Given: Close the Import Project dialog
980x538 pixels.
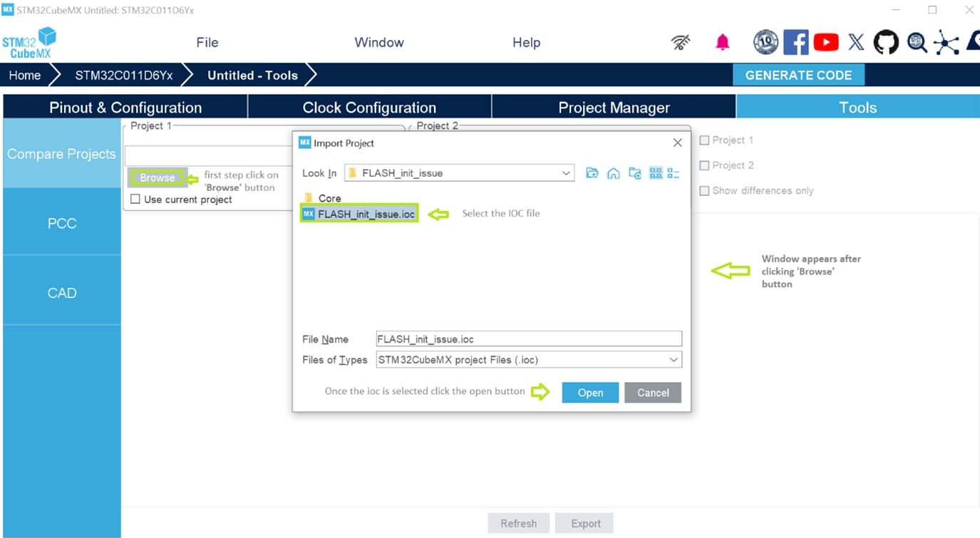Looking at the screenshot, I should [x=677, y=143].
